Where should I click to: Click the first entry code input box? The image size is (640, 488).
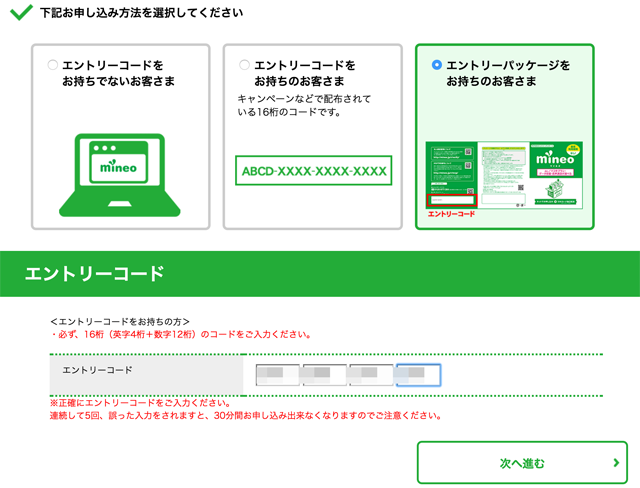point(278,375)
